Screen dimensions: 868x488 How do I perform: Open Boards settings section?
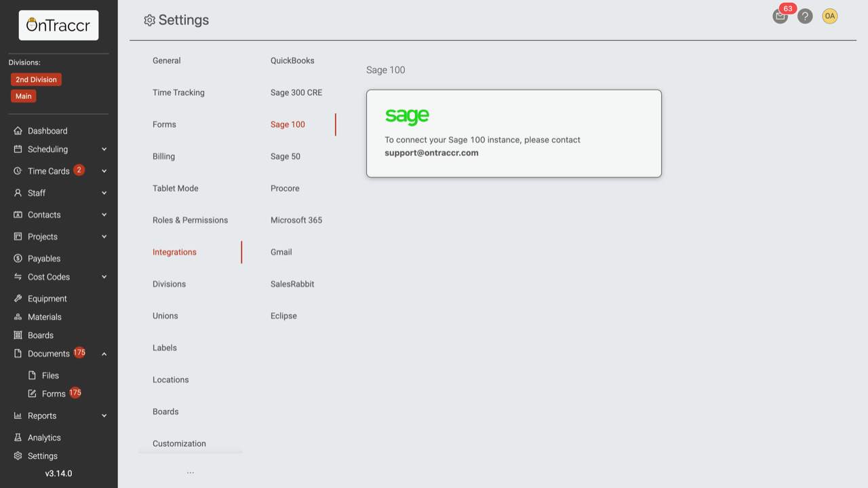165,411
